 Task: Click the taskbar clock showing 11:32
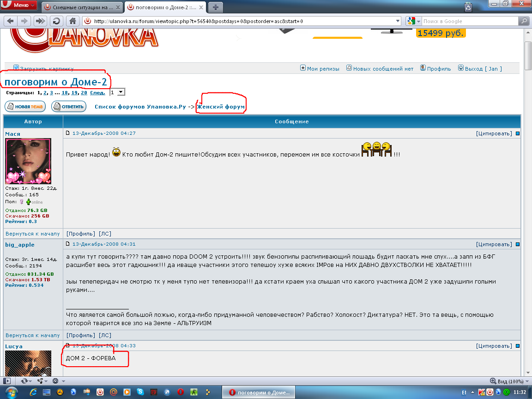click(520, 392)
